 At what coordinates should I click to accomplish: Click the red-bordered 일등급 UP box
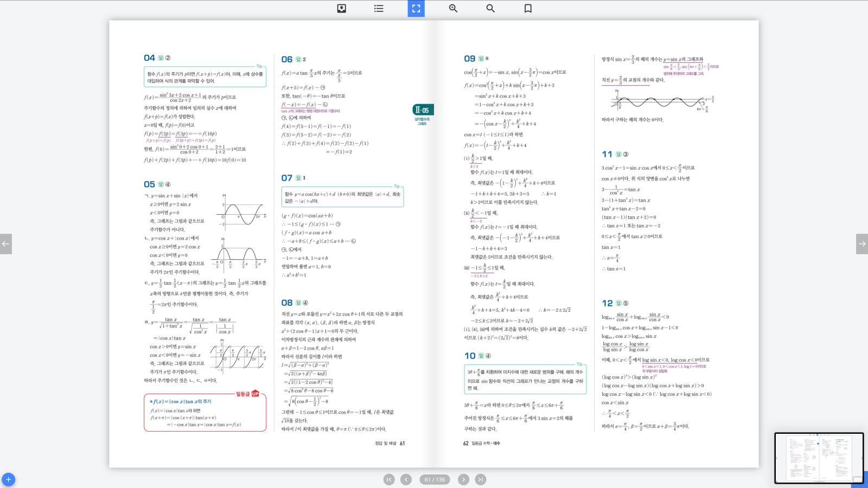point(205,413)
